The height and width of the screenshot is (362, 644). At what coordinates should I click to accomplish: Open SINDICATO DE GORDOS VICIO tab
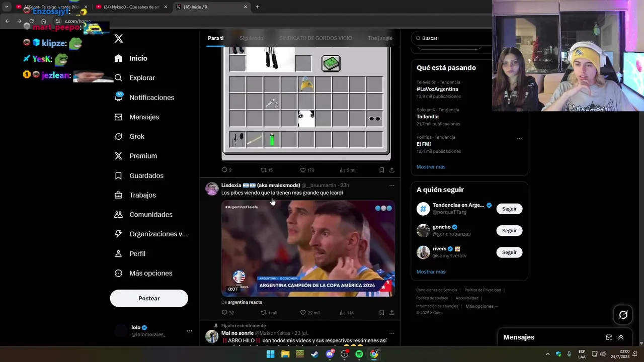tap(315, 38)
